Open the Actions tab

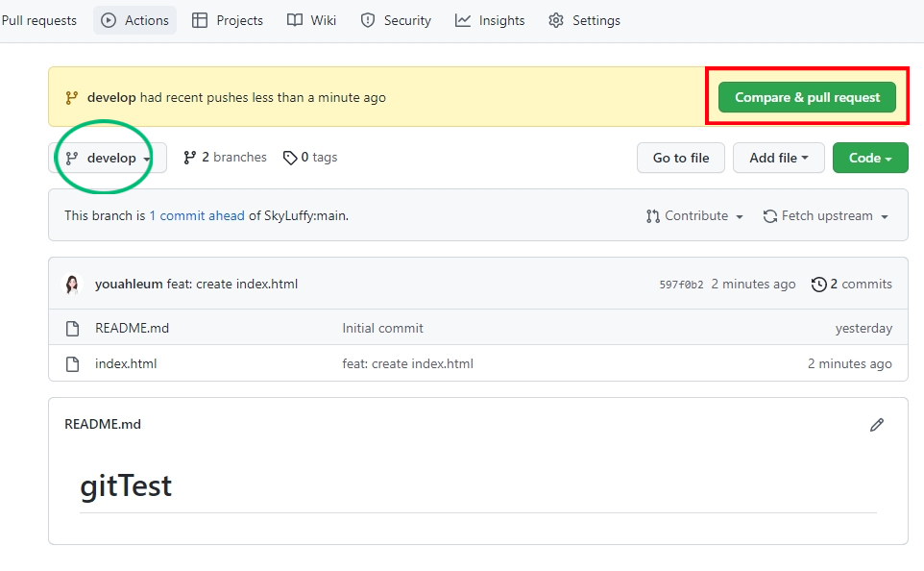tap(134, 20)
